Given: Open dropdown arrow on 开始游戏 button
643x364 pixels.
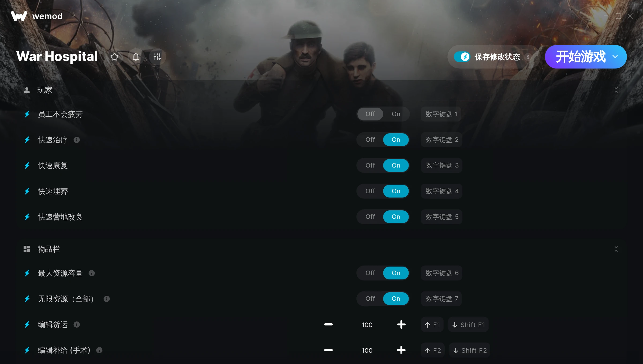Looking at the screenshot, I should point(615,57).
